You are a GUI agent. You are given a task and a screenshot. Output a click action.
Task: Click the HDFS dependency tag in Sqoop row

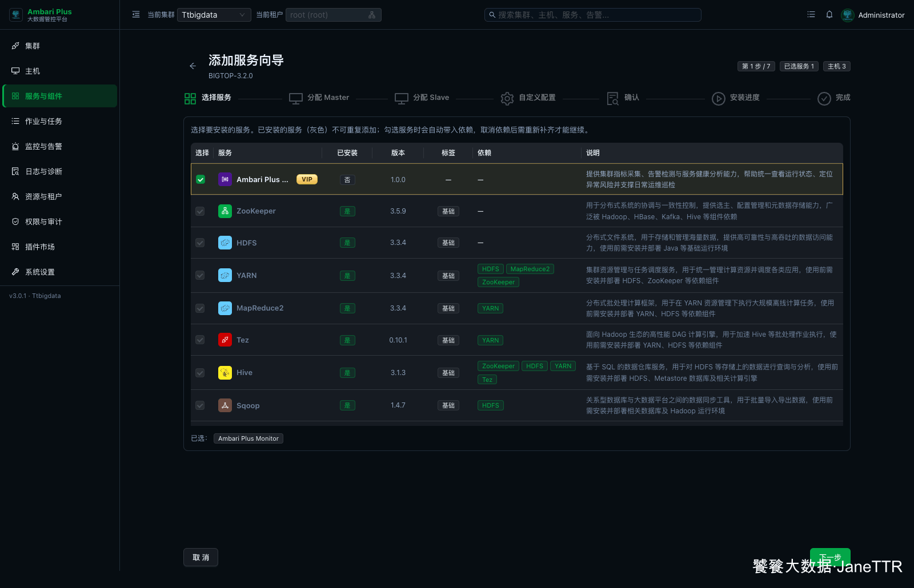pyautogui.click(x=491, y=405)
